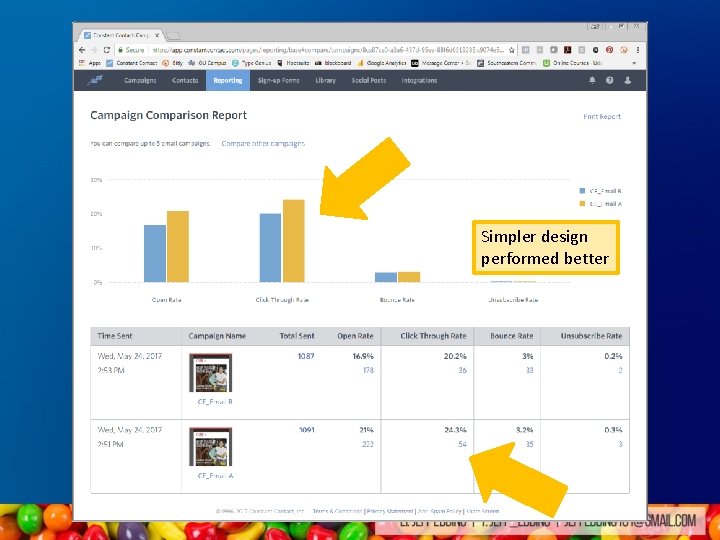Open the Campaigns menu item

point(140,80)
